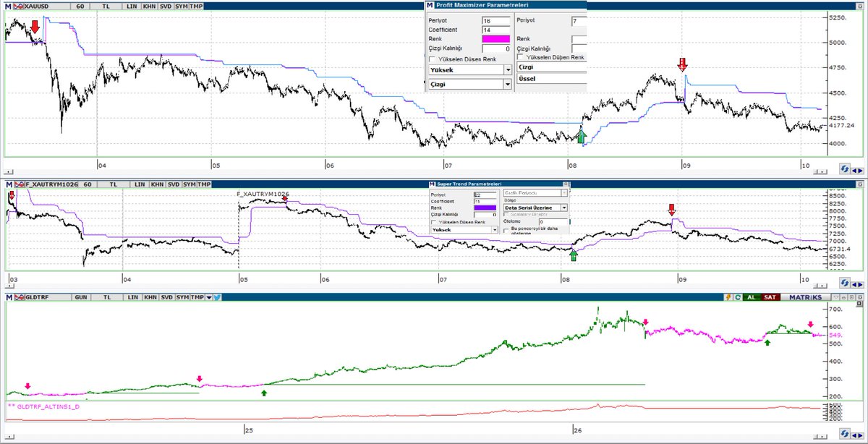The height and width of the screenshot is (444, 868).
Task: Close the Super Trend Parametreleri dialog
Action: (x=566, y=184)
